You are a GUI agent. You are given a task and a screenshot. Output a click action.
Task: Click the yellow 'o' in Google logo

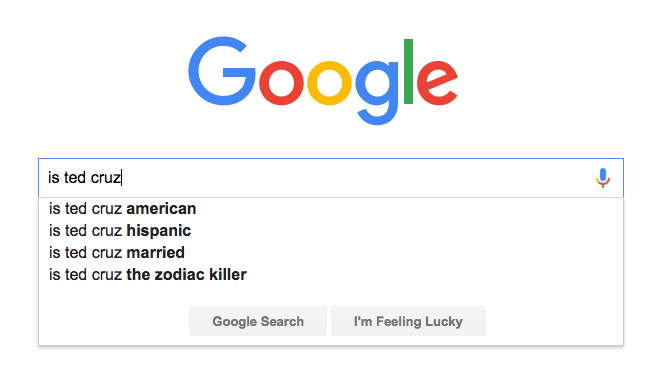(329, 83)
